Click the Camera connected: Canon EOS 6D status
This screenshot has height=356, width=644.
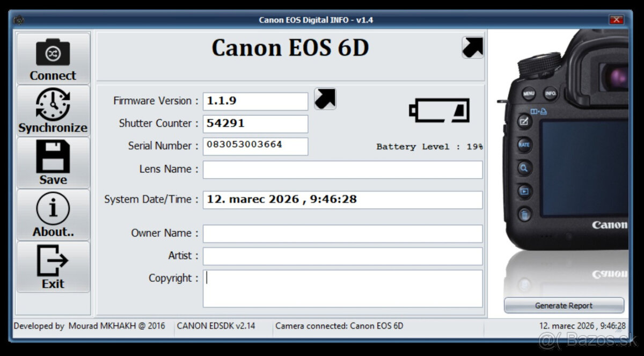coord(340,326)
